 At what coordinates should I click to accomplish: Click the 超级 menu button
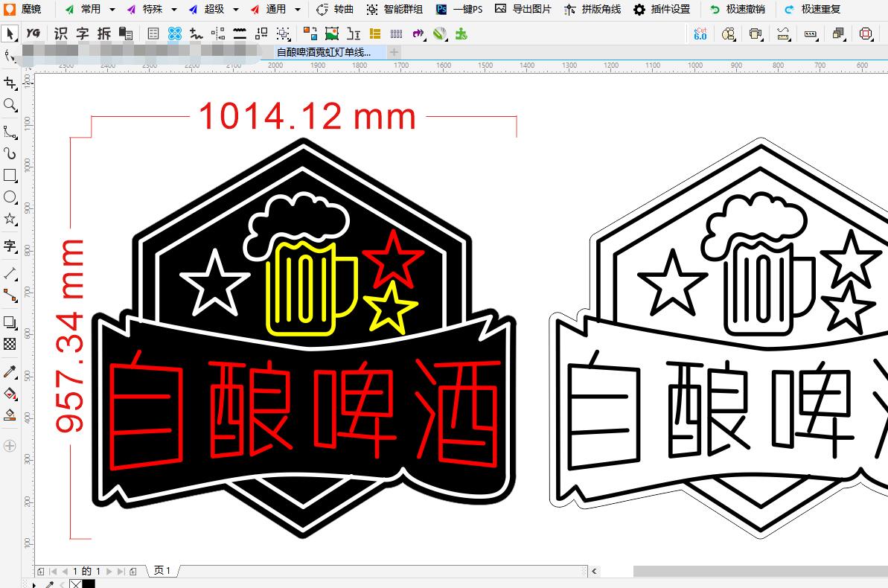pos(207,9)
